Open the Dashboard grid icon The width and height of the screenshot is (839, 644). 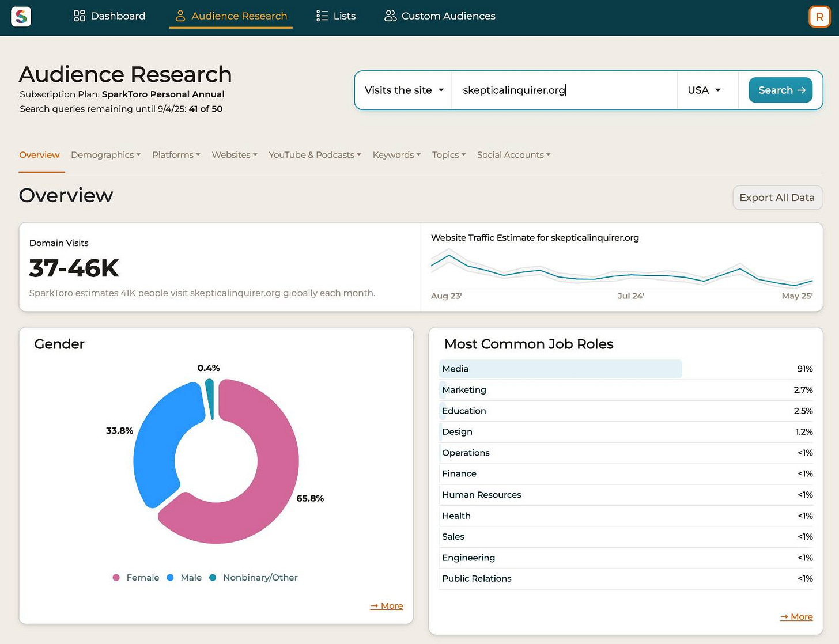coord(80,16)
